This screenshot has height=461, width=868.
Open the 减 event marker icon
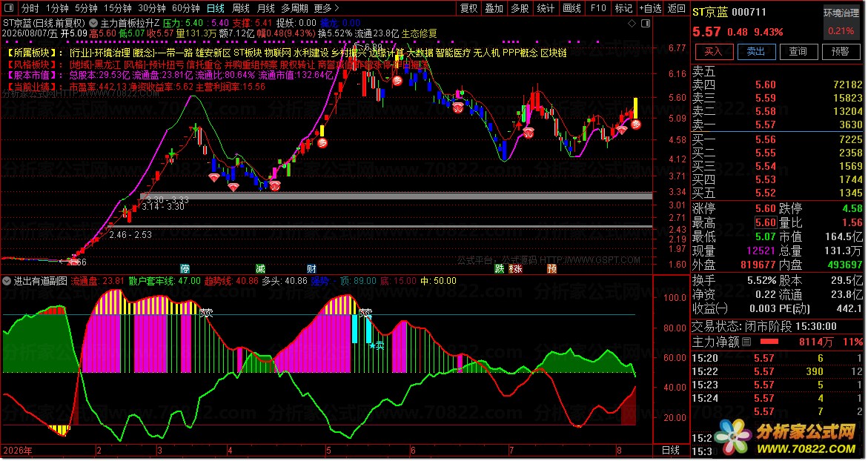coord(261,269)
